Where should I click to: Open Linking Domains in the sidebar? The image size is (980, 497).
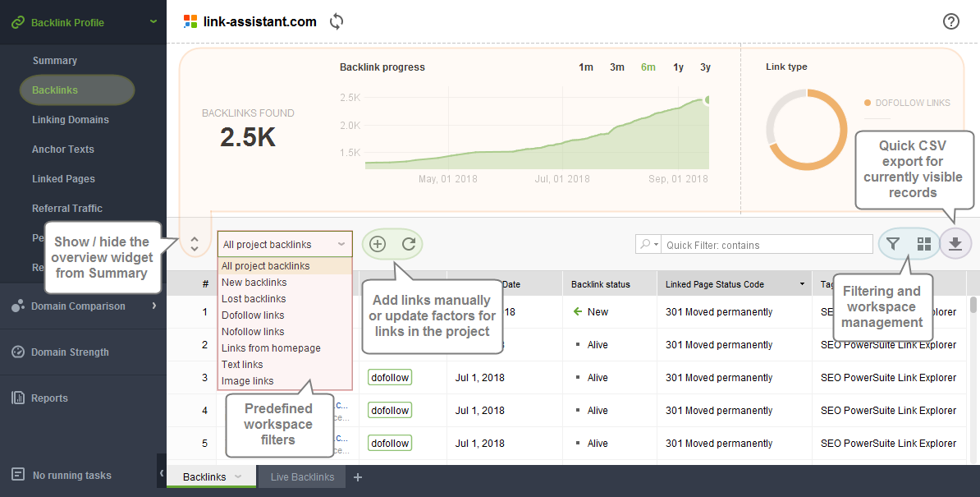71,119
